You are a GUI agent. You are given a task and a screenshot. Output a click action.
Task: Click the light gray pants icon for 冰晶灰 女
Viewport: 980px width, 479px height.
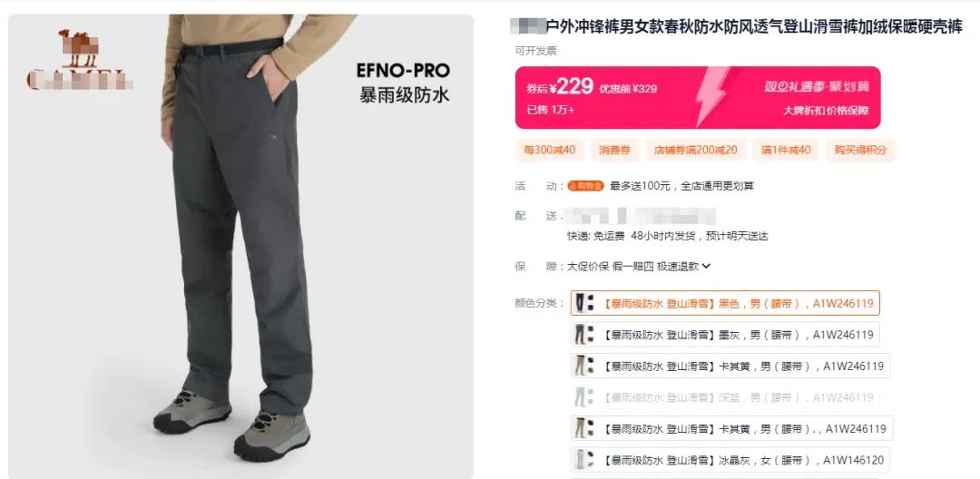(x=584, y=460)
